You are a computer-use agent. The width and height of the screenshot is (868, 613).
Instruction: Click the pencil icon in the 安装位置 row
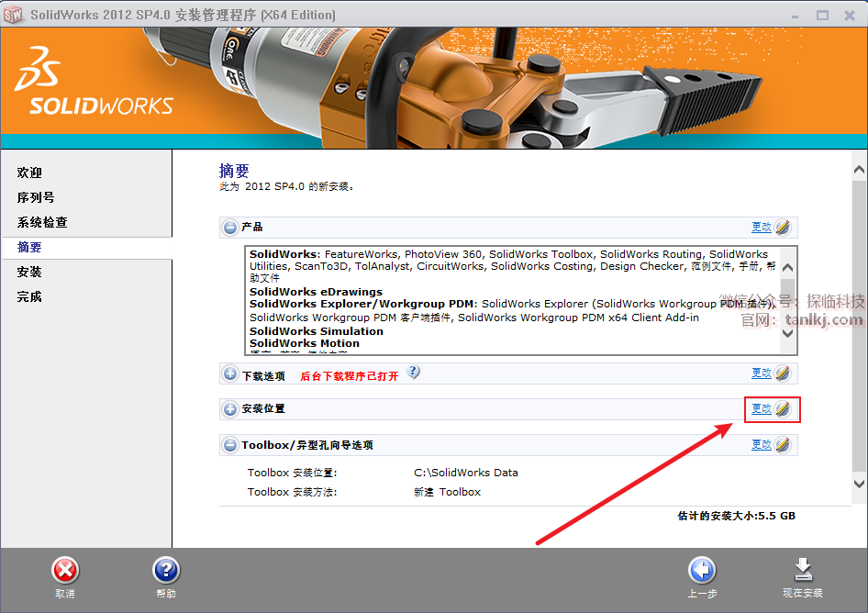(783, 408)
